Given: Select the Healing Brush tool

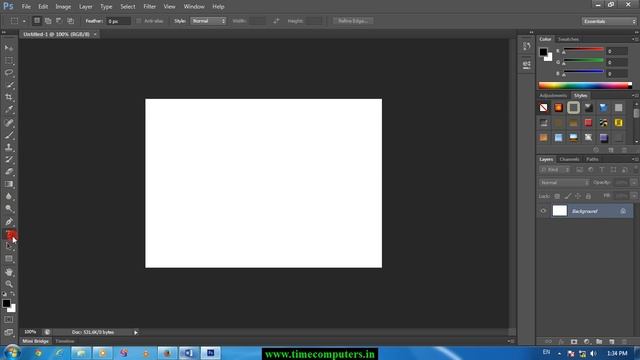Looking at the screenshot, I should pos(9,122).
